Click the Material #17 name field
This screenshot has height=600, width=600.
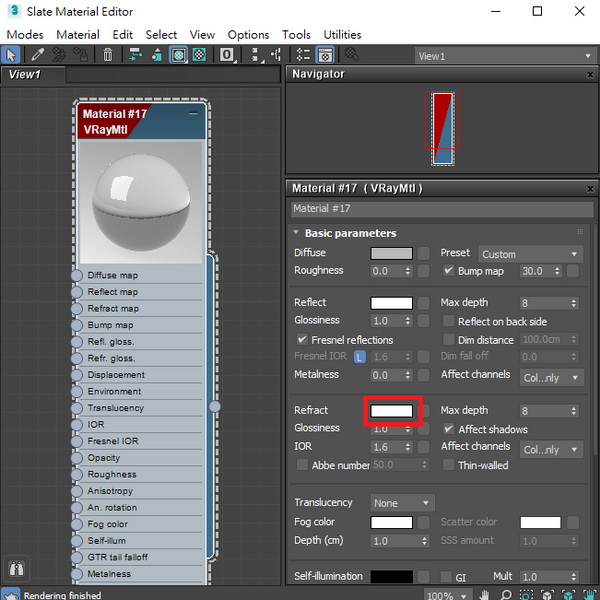coord(442,209)
